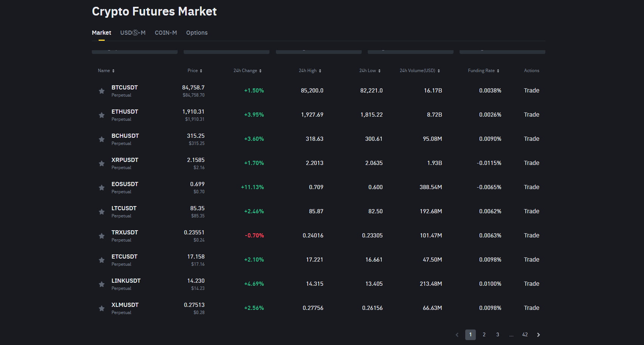The width and height of the screenshot is (644, 345).
Task: Sort contracts by Name
Action: 106,71
